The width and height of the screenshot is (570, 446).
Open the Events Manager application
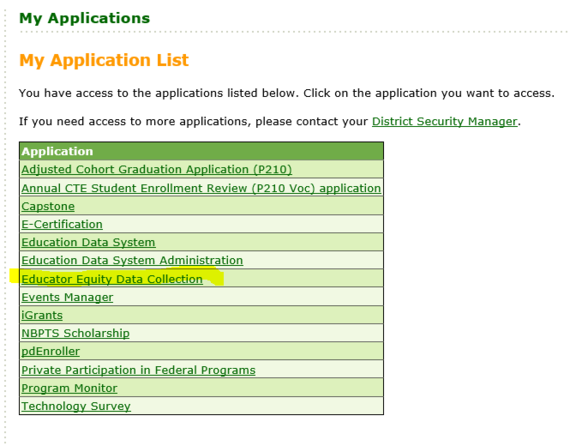[x=67, y=297]
